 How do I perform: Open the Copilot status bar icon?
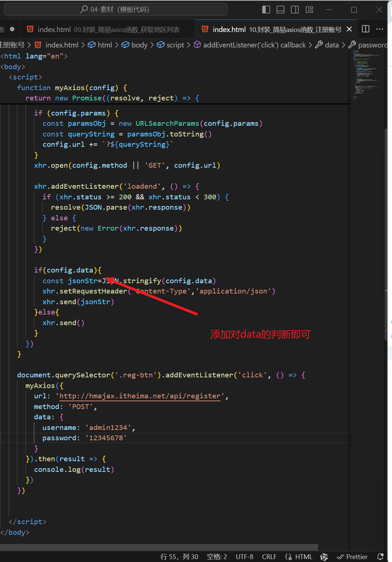point(324,557)
